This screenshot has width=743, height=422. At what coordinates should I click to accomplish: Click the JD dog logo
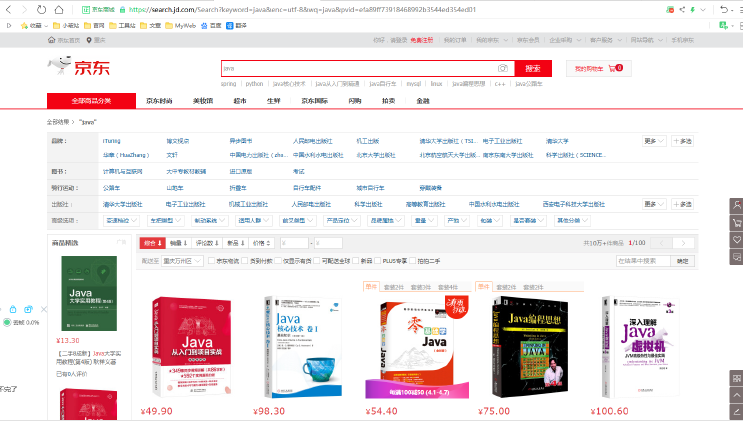tap(65, 69)
